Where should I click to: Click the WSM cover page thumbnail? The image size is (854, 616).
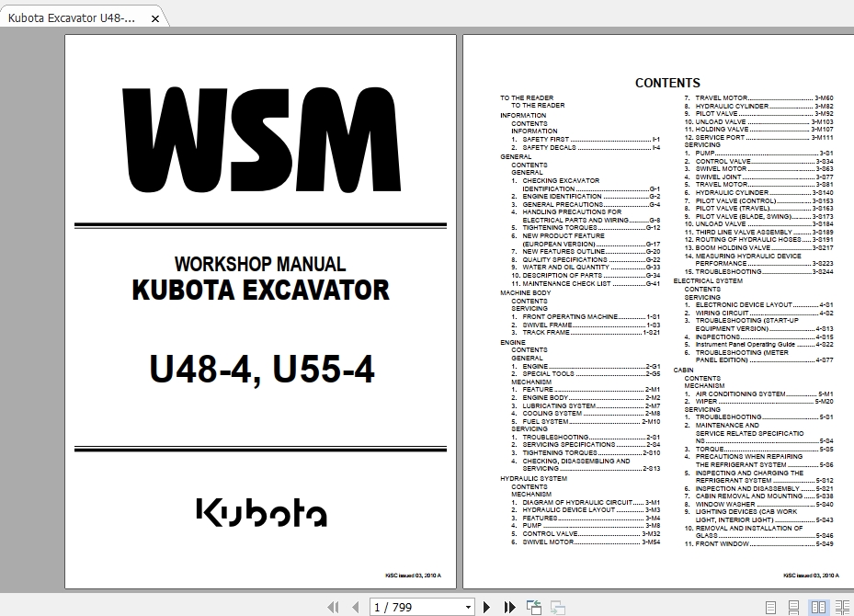coord(260,312)
